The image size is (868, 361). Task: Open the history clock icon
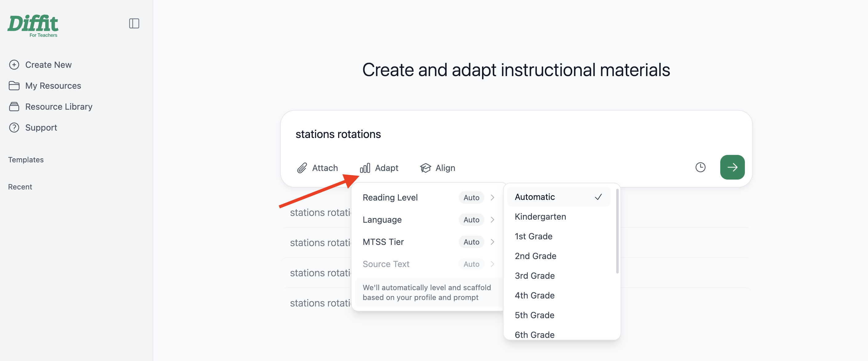point(700,167)
